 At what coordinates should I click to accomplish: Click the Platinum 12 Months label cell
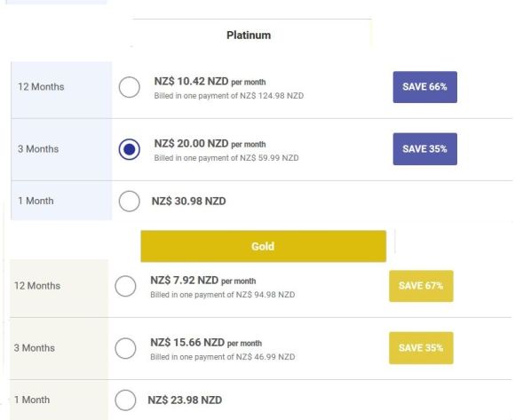click(x=61, y=90)
